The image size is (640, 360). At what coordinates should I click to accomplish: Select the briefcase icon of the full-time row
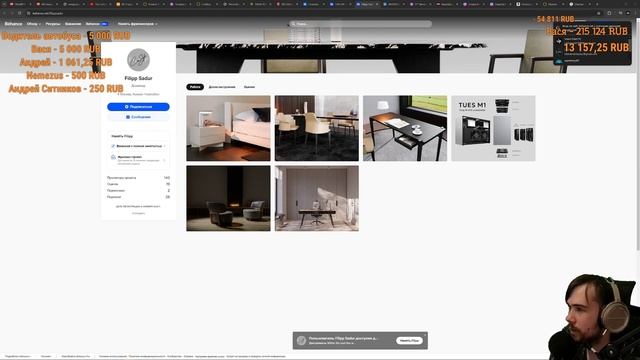tap(113, 146)
